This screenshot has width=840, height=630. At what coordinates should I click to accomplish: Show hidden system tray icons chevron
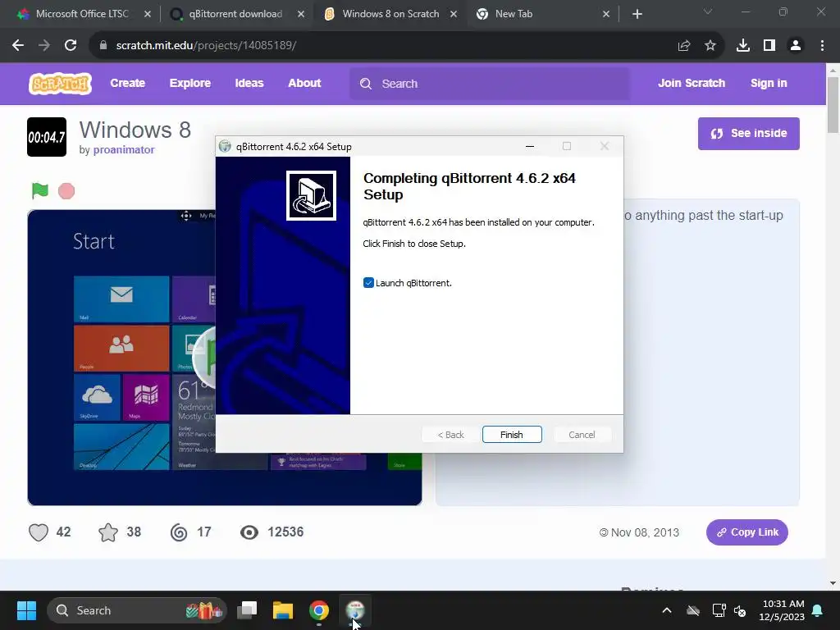pyautogui.click(x=667, y=610)
